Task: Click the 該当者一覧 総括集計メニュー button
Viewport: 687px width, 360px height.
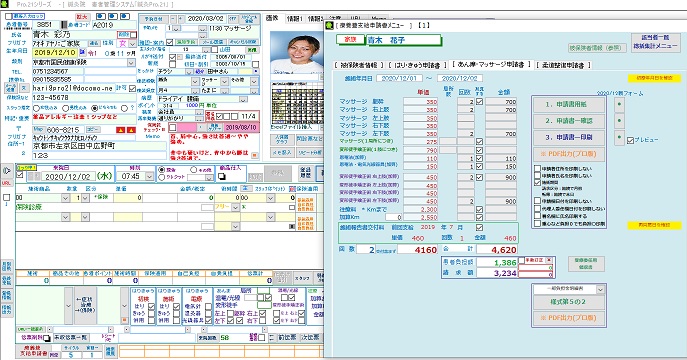Action: (655, 42)
